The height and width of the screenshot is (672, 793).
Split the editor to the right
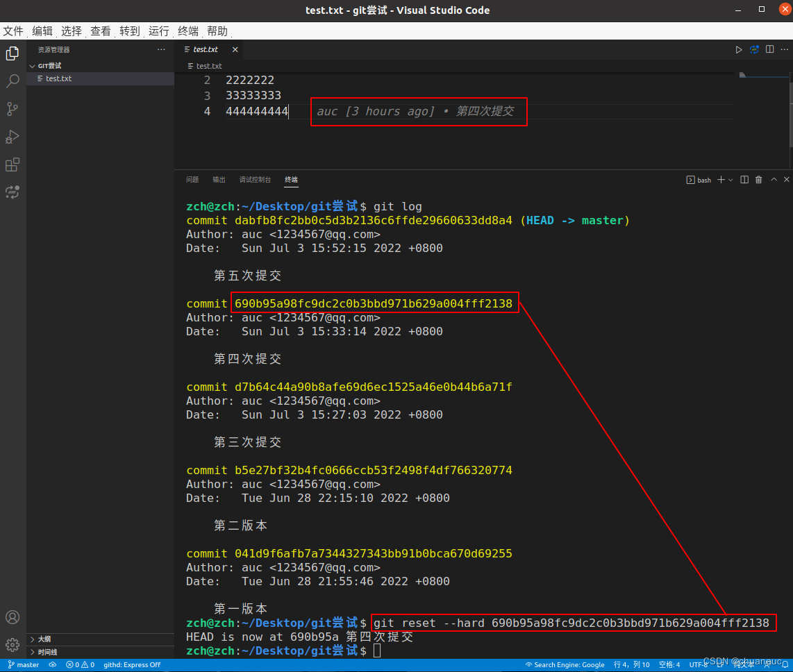pyautogui.click(x=769, y=49)
